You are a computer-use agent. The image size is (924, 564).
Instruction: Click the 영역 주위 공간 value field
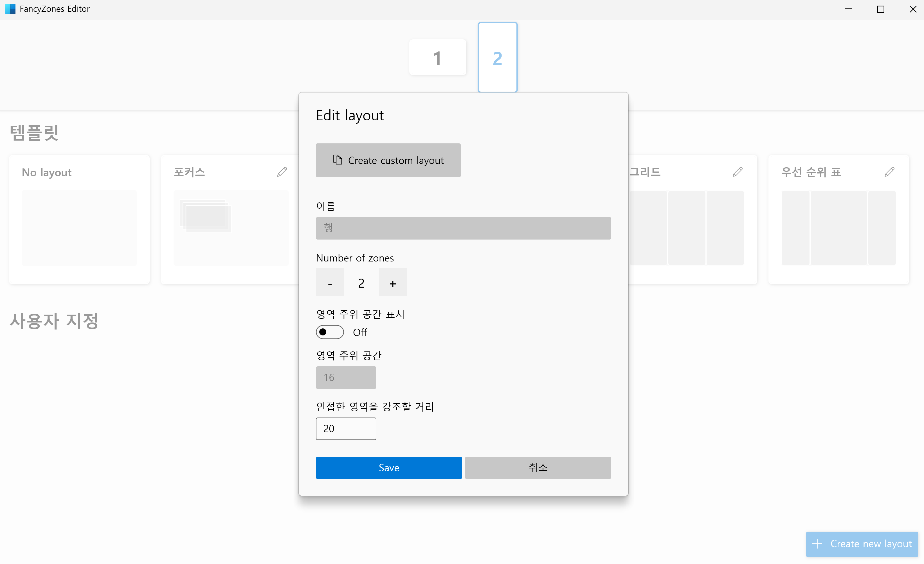(346, 377)
